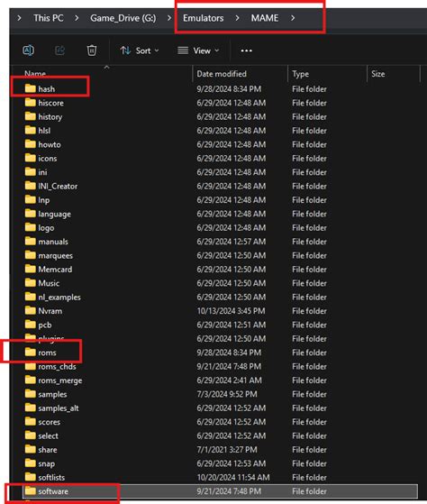427x504 pixels.
Task: Sort by Date modified column header
Action: [222, 74]
